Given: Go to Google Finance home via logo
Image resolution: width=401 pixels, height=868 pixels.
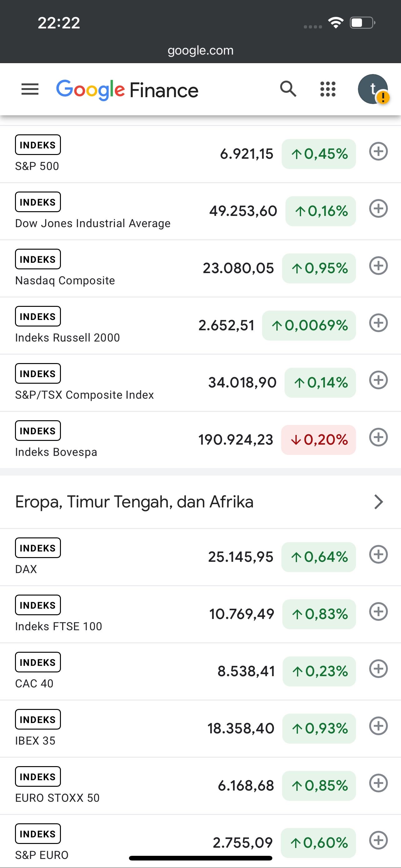Looking at the screenshot, I should (x=127, y=90).
